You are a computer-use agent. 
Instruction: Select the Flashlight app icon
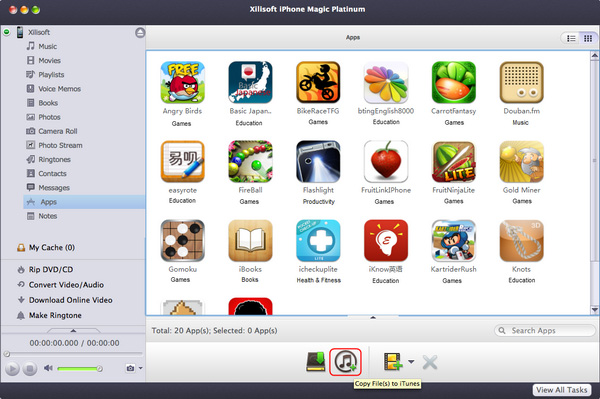pos(318,161)
